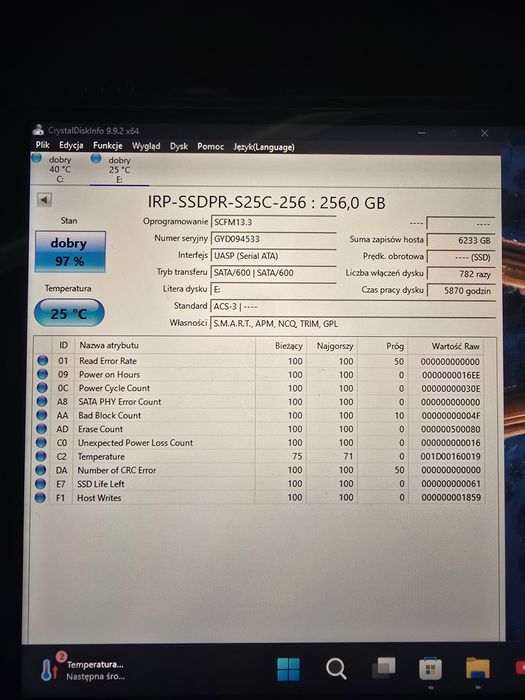This screenshot has height=700, width=525.
Task: Open the Funkcje menu
Action: pyautogui.click(x=108, y=146)
